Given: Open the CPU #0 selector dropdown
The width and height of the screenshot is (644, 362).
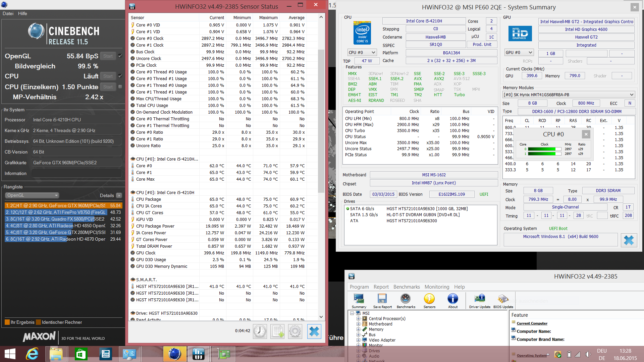Looking at the screenshot, I should 362,52.
